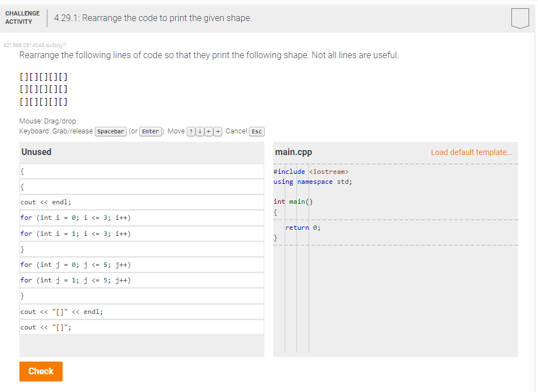Click the Esc cancel key badge

(x=256, y=131)
